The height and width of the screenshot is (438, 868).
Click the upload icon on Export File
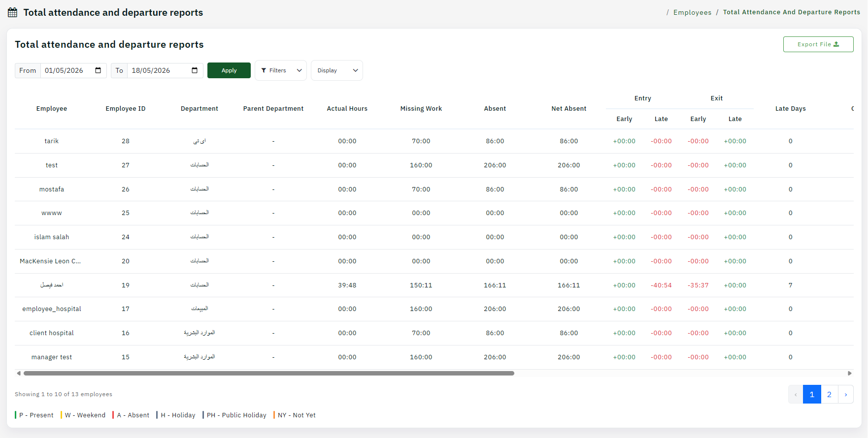pos(836,44)
